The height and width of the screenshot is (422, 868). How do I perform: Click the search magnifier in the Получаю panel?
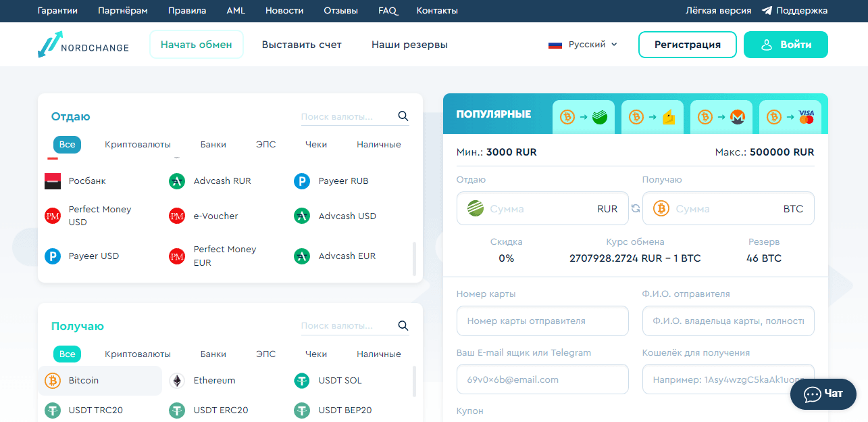pos(403,325)
